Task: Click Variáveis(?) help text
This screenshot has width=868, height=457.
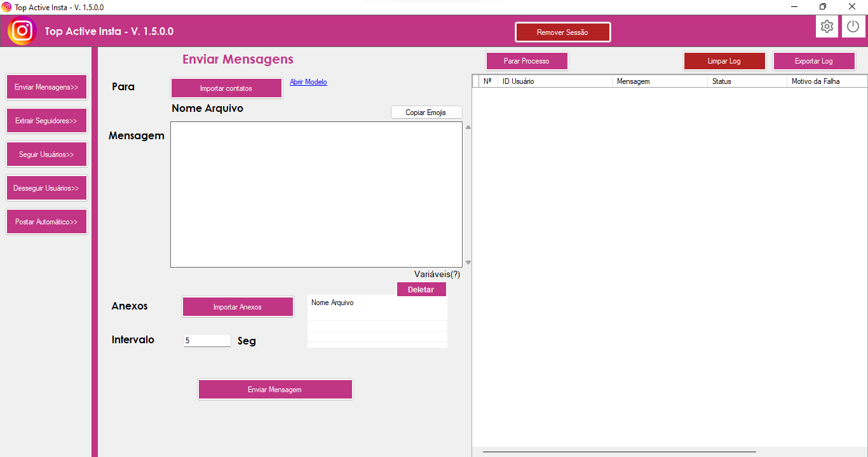Action: click(x=437, y=275)
